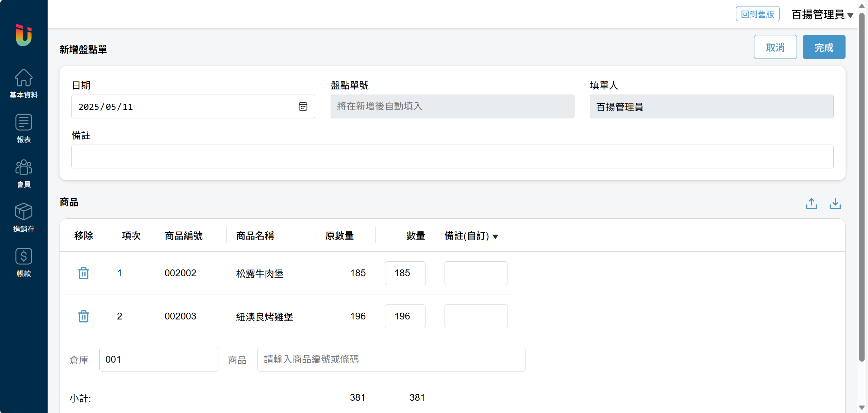Screen dimensions: 868x413
Task: Click the product code or barcode input
Action: click(391, 360)
